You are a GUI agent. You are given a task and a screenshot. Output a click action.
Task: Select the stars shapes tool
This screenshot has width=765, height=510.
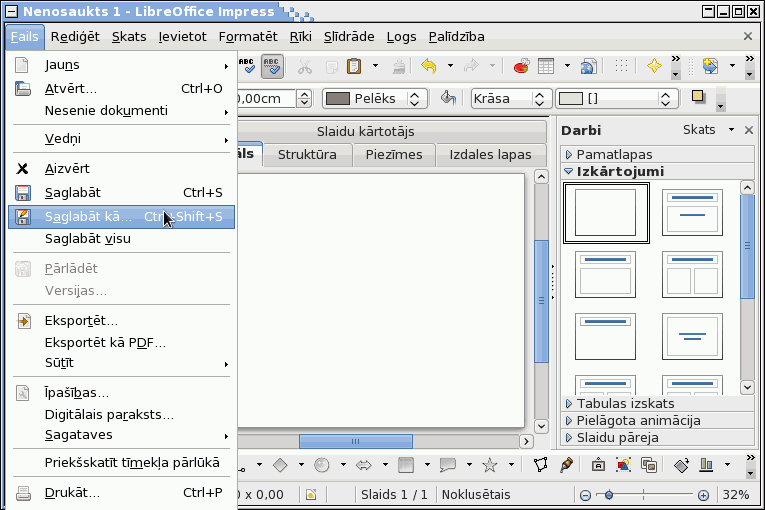[x=490, y=465]
